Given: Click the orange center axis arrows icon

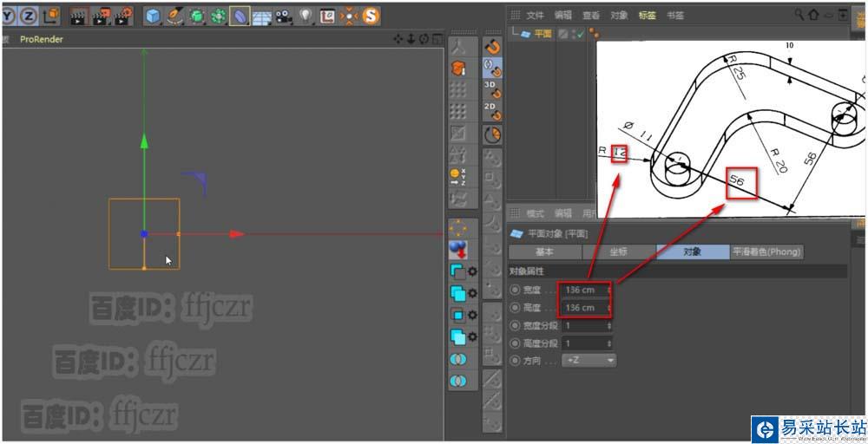Looking at the screenshot, I should (349, 16).
